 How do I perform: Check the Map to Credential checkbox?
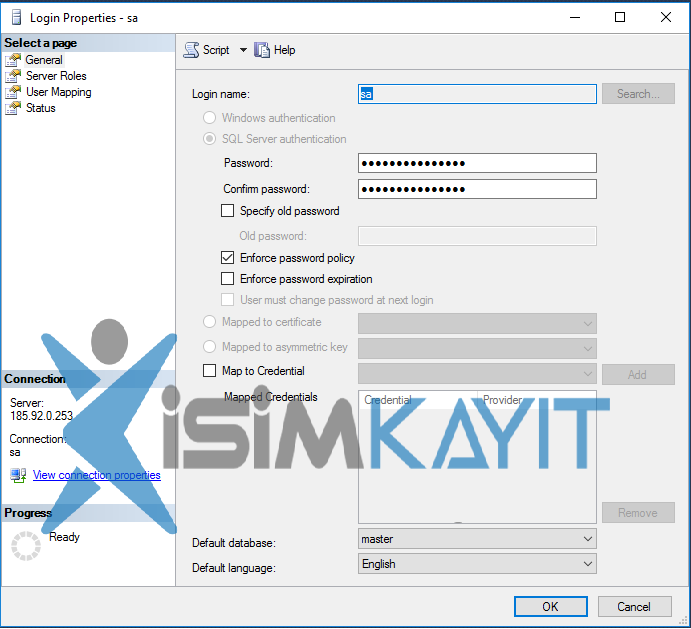click(209, 371)
